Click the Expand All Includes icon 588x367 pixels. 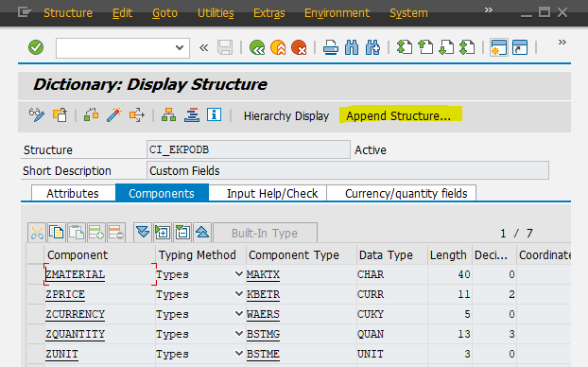(x=143, y=233)
